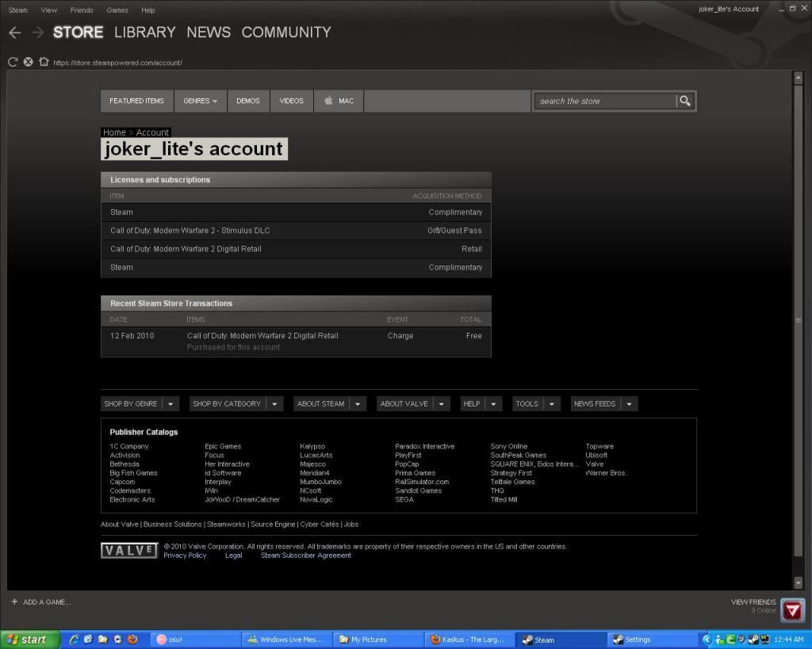The height and width of the screenshot is (649, 812).
Task: Click the Steam system tray icon
Action: 753,639
